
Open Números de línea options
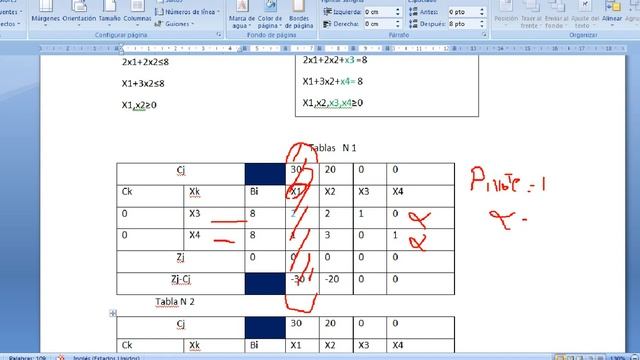[187, 12]
